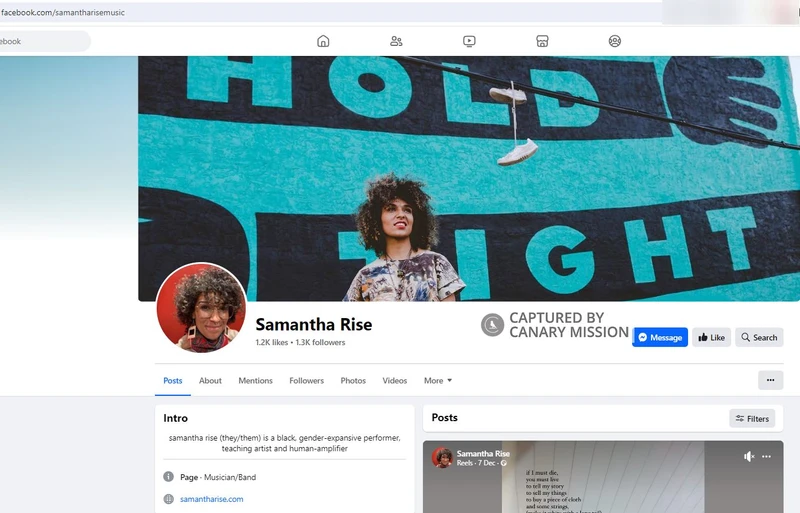The height and width of the screenshot is (513, 800).
Task: Unmute the reel with the speaker icon
Action: [748, 456]
